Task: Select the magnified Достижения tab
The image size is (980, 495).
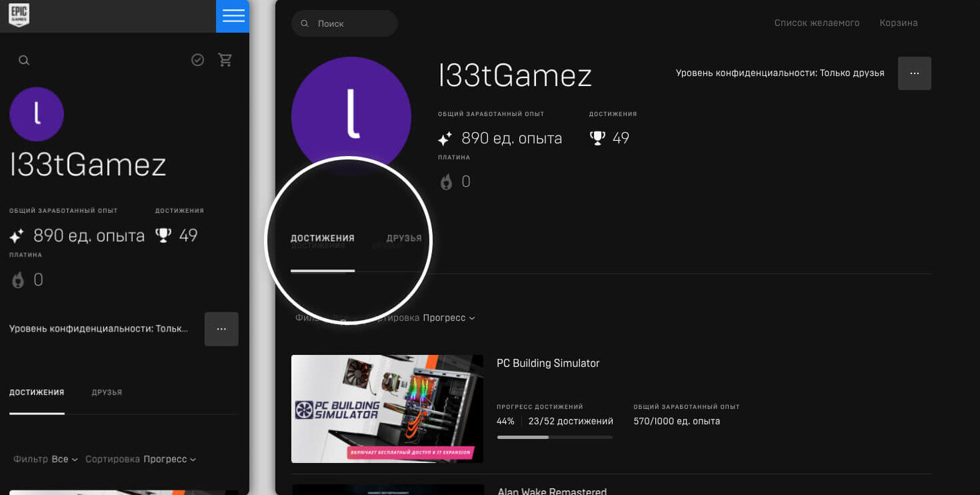Action: click(323, 238)
